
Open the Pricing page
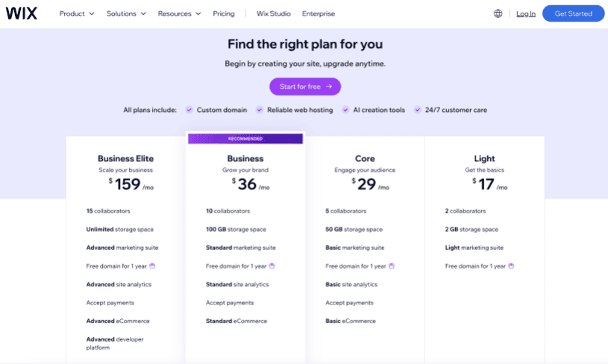223,13
